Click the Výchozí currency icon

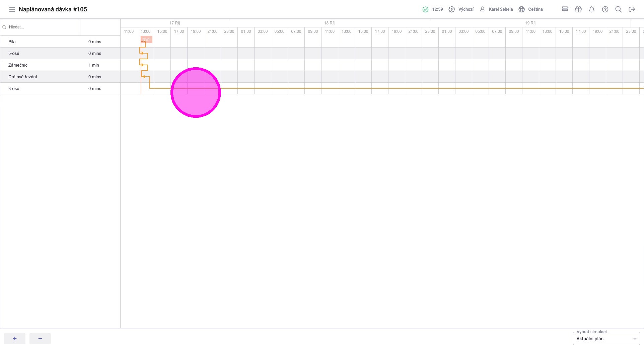[x=451, y=9]
